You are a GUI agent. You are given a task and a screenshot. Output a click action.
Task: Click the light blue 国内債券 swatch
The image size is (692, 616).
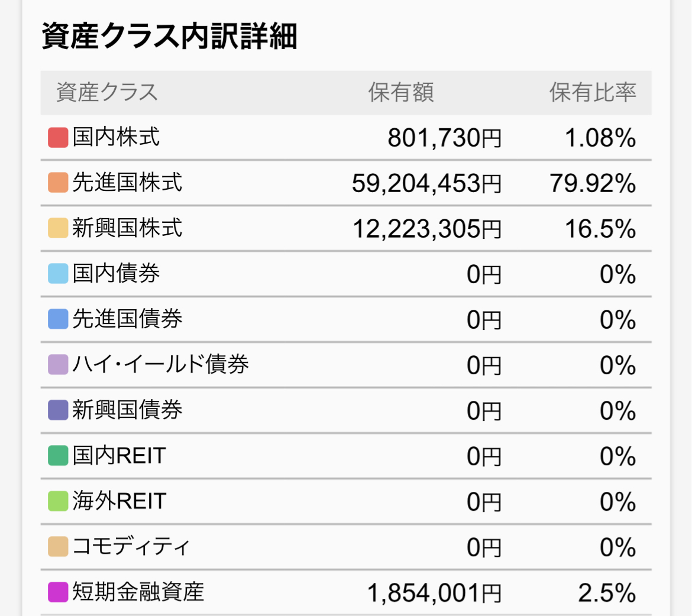click(58, 274)
